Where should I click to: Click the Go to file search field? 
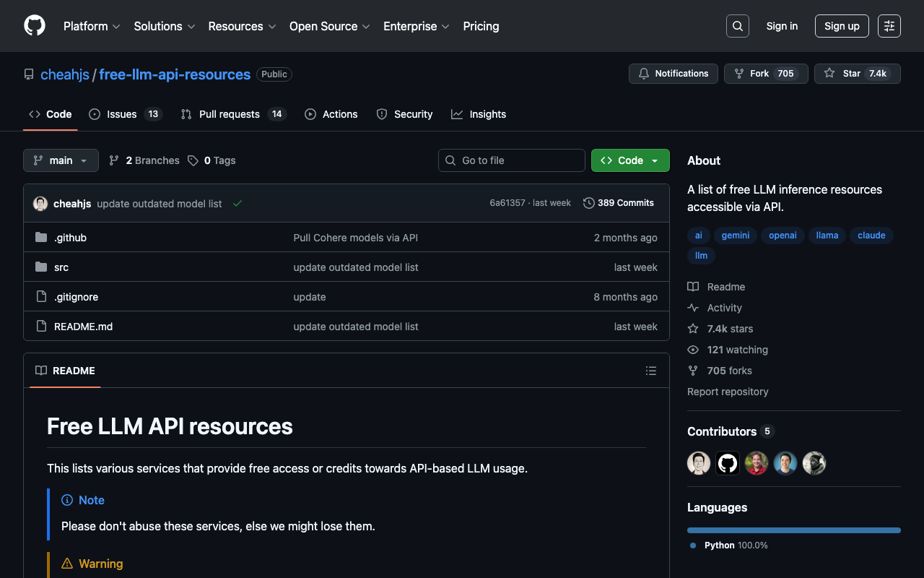point(512,160)
